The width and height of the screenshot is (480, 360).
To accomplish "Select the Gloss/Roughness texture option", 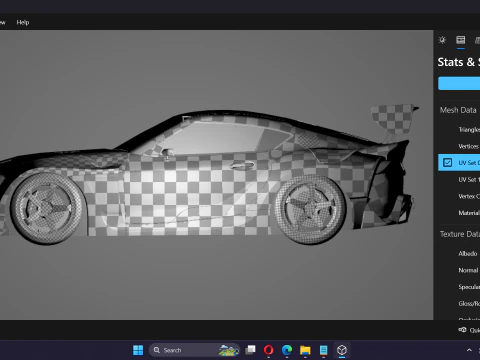I will [x=469, y=304].
